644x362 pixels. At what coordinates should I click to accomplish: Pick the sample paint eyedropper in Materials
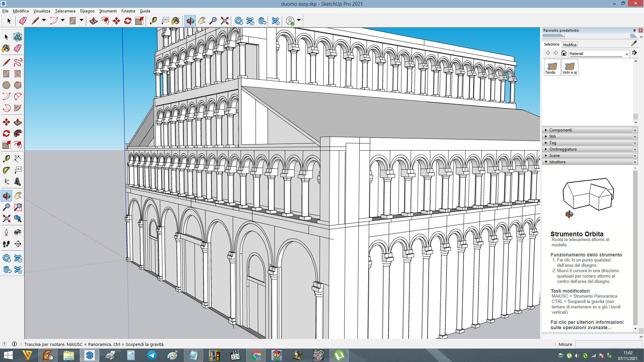(634, 44)
